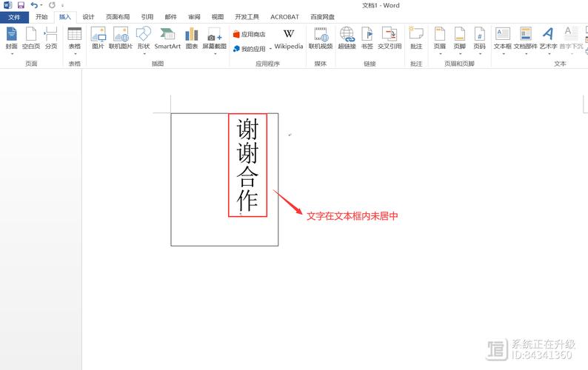
Task: Open the Drop Cap (首字下沉) tool
Action: click(571, 38)
